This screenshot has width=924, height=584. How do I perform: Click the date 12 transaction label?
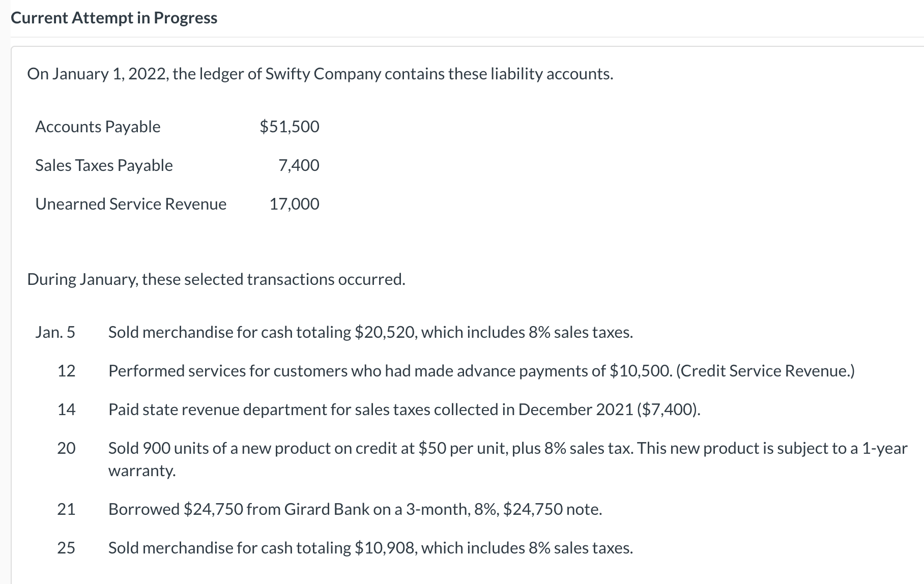coord(66,371)
